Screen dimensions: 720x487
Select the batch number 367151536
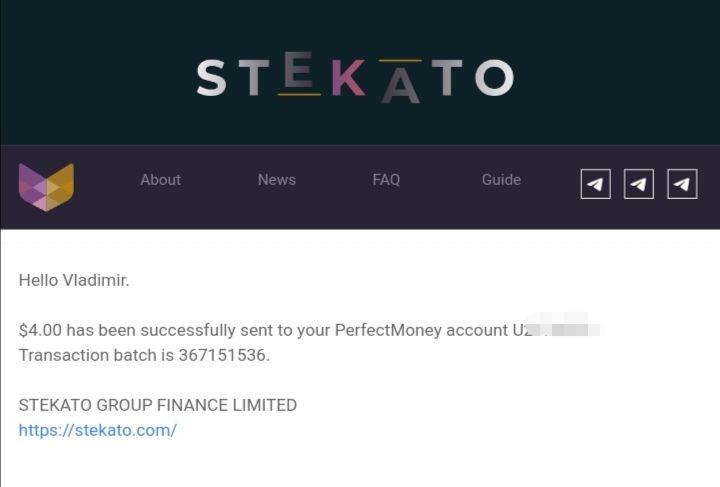click(x=222, y=355)
